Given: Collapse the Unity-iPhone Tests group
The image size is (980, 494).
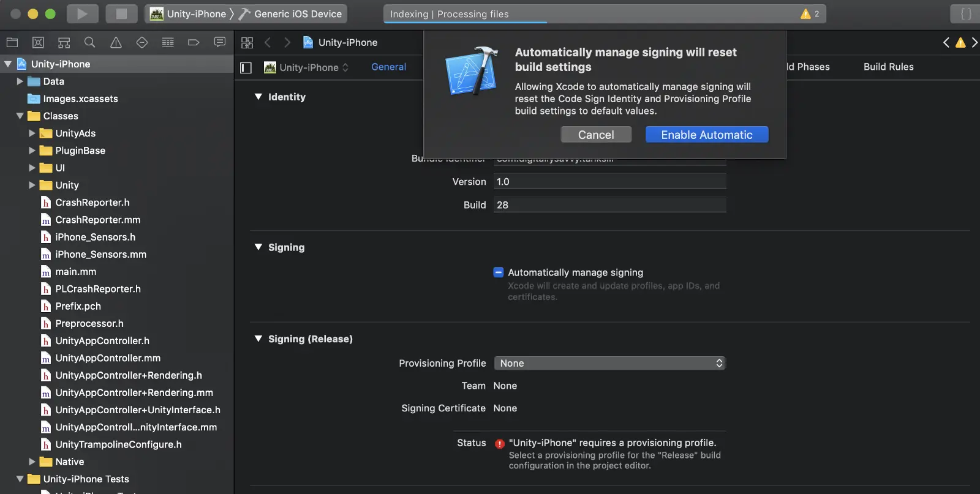Looking at the screenshot, I should [20, 479].
